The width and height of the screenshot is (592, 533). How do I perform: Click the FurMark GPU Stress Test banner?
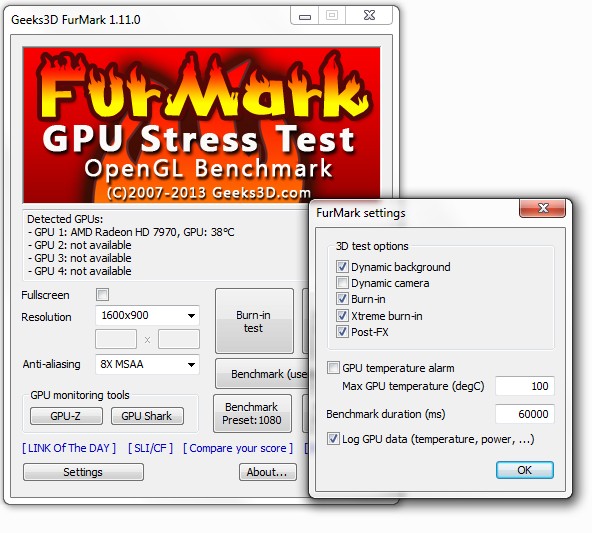[x=202, y=125]
